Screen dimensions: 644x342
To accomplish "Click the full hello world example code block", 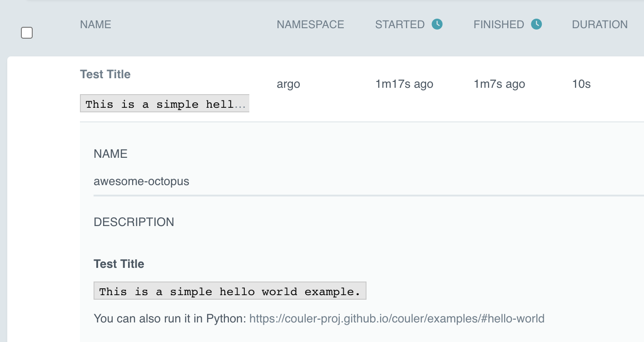I will [x=230, y=291].
